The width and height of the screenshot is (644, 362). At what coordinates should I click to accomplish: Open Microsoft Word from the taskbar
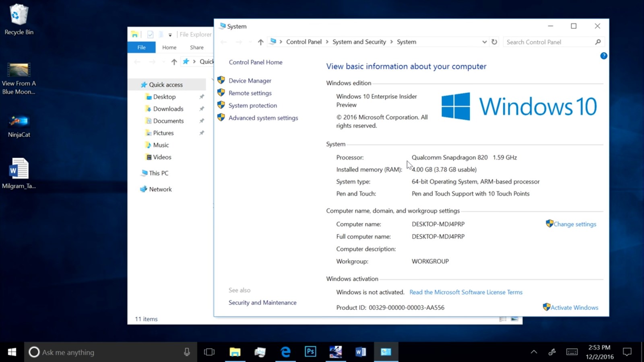(x=361, y=352)
